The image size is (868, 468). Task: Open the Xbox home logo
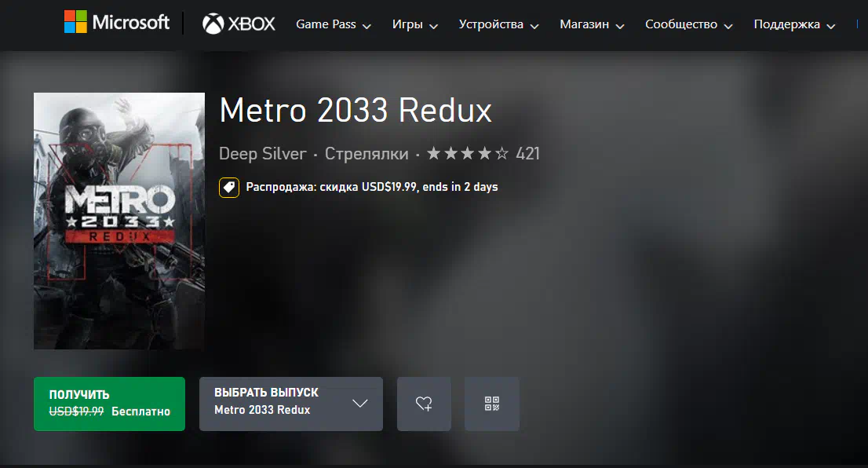pyautogui.click(x=239, y=24)
